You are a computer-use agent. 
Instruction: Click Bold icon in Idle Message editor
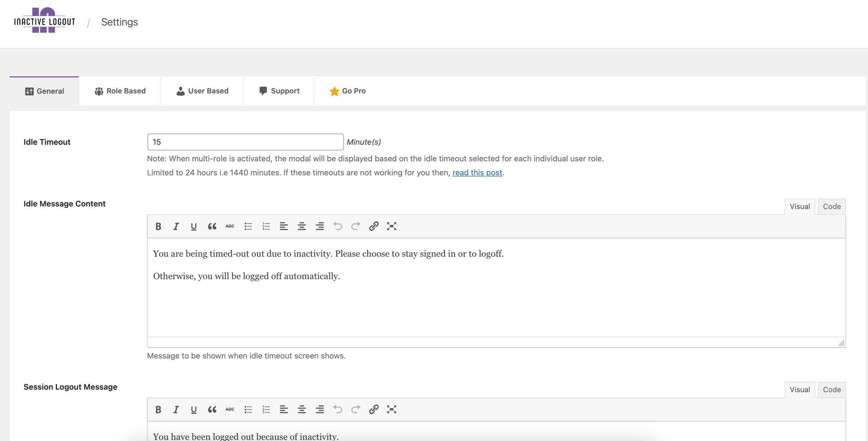coord(158,226)
